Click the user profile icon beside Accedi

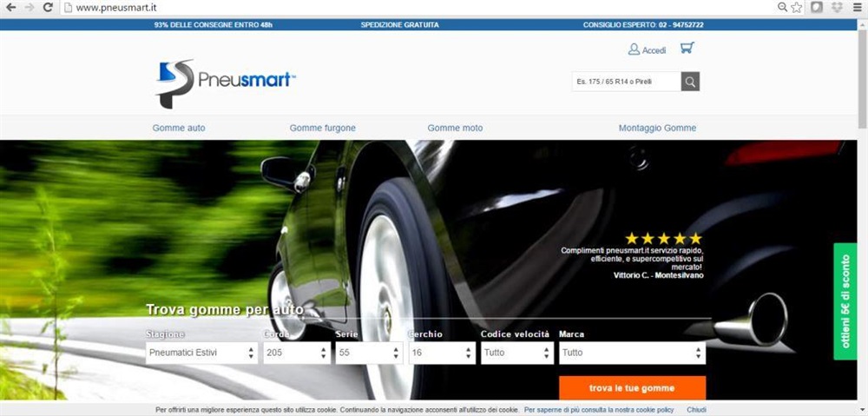(634, 50)
